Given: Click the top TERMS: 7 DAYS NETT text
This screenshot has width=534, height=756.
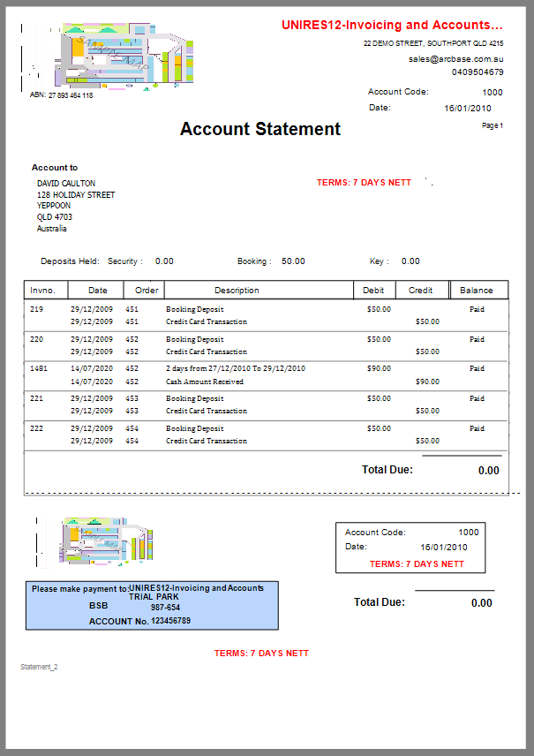Looking at the screenshot, I should point(364,182).
